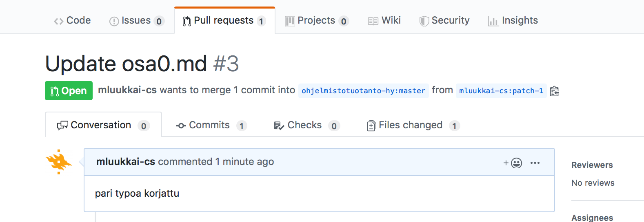The width and height of the screenshot is (644, 222).
Task: Switch to the Issues tab
Action: [136, 20]
